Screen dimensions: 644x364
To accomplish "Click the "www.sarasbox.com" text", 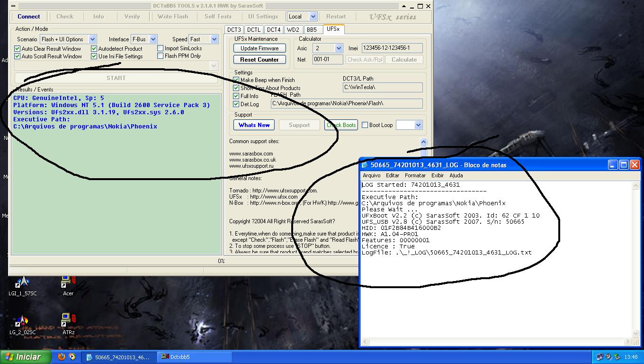I will click(x=251, y=154).
